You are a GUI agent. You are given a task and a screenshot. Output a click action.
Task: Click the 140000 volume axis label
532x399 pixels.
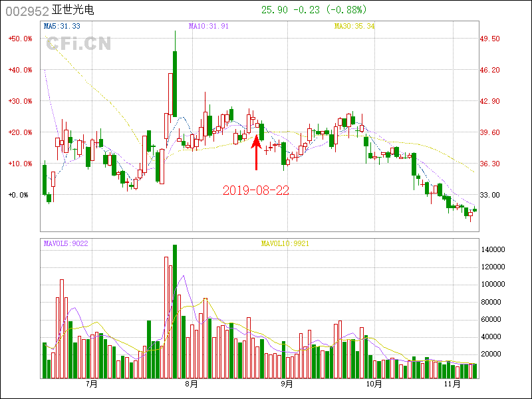[x=495, y=249]
